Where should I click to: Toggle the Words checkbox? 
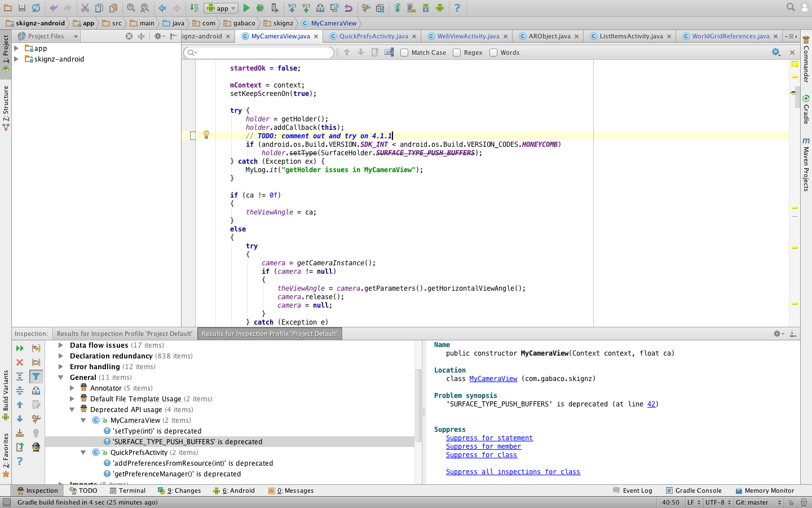(x=493, y=52)
